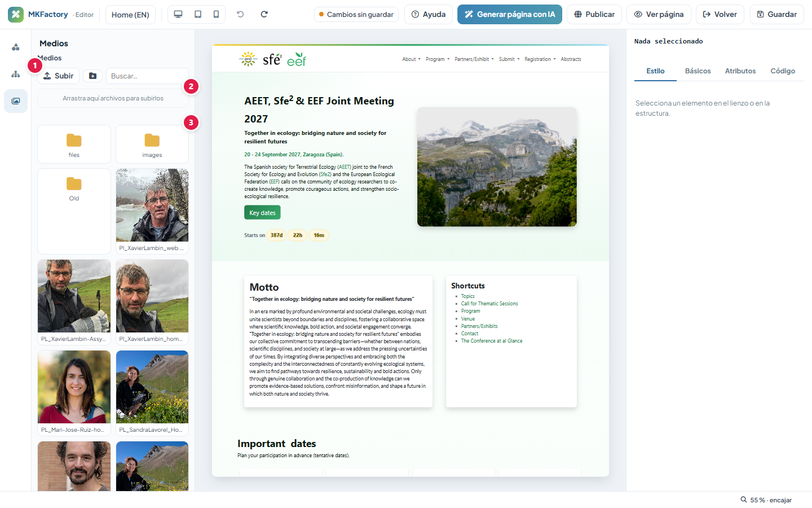Expand About menu in page preview
Viewport: 812px width, 508px height.
point(411,59)
